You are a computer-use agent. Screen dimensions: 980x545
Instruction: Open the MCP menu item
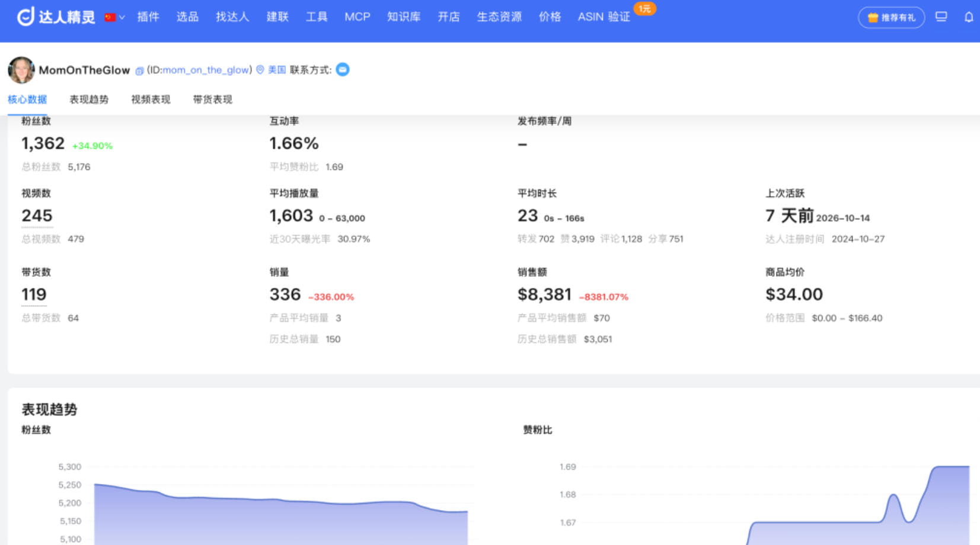[357, 17]
